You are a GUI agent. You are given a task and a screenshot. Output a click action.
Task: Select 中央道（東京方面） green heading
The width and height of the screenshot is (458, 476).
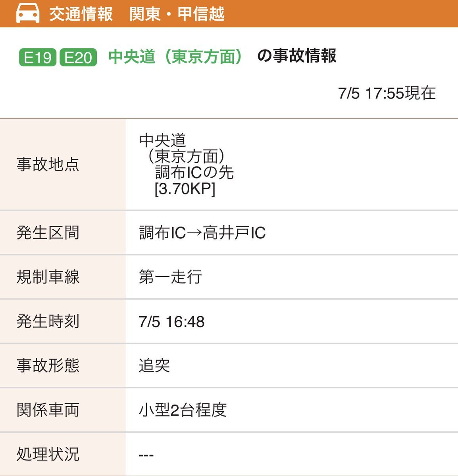[x=175, y=56]
